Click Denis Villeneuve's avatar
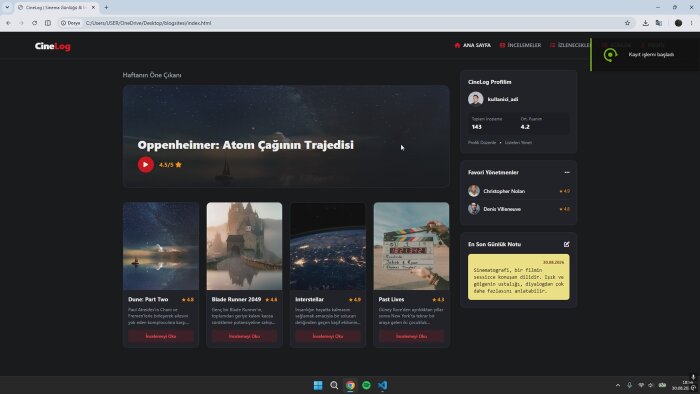This screenshot has height=394, width=700. click(474, 209)
